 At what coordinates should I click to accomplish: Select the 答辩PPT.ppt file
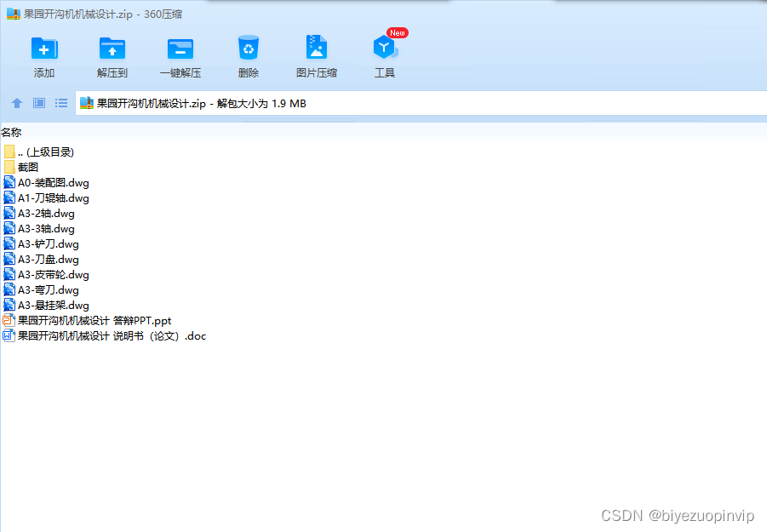[x=88, y=321]
